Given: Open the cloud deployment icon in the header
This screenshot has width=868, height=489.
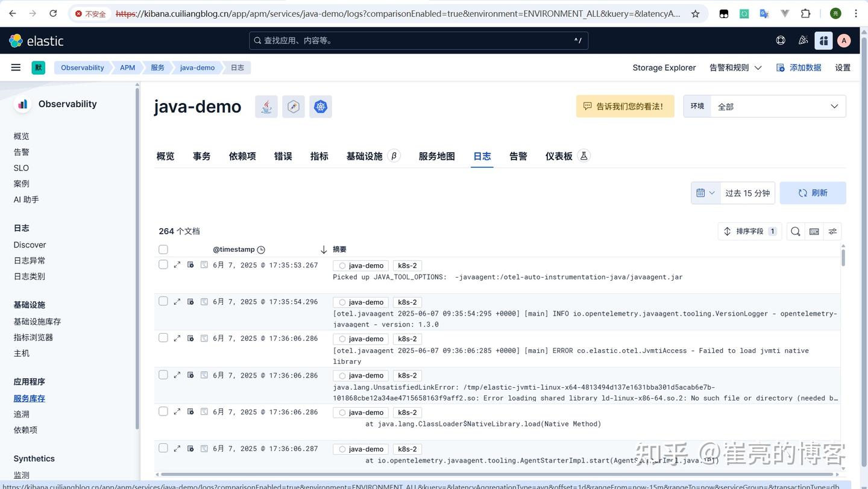Looking at the screenshot, I should [780, 40].
